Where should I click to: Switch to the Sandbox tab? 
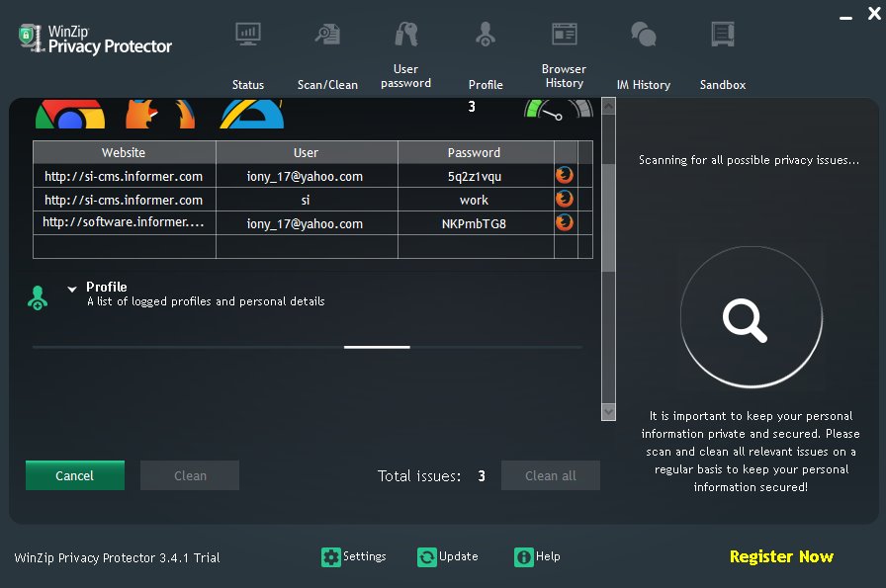click(x=723, y=85)
